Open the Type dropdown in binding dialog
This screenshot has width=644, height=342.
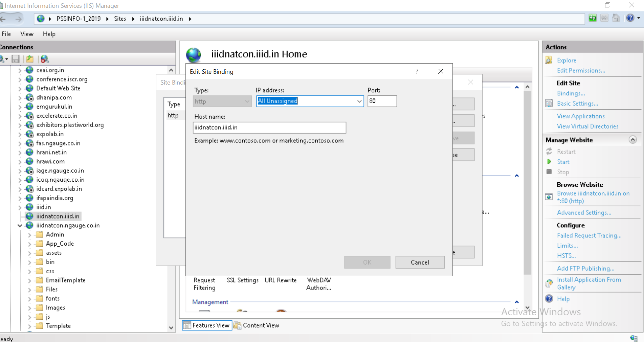coord(247,101)
